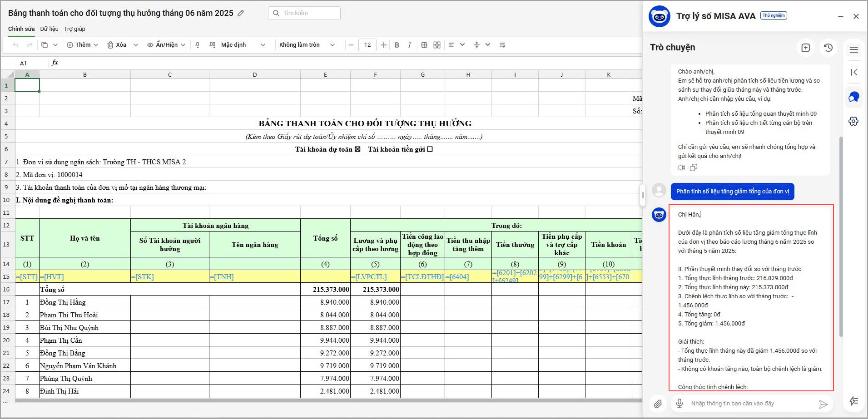Toggle bold formatting
Viewport: 868px width, 419px height.
coord(397,45)
